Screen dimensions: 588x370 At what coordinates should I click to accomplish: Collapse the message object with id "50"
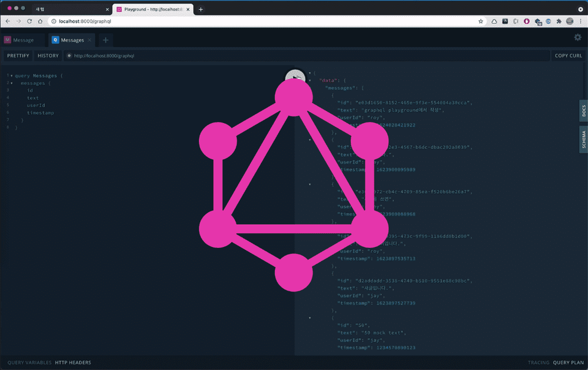(310, 318)
